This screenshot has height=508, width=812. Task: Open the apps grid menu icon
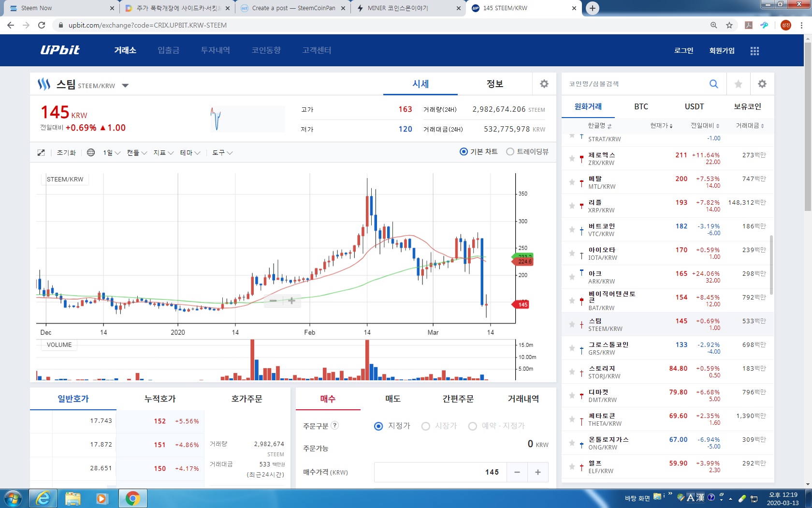coord(754,51)
